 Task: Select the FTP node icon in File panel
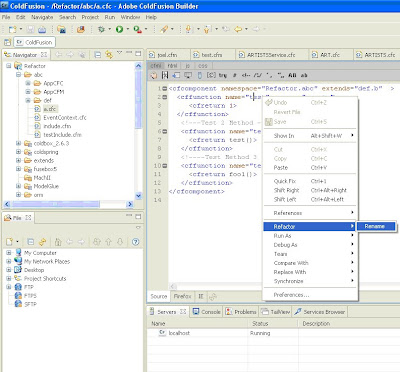point(18,287)
